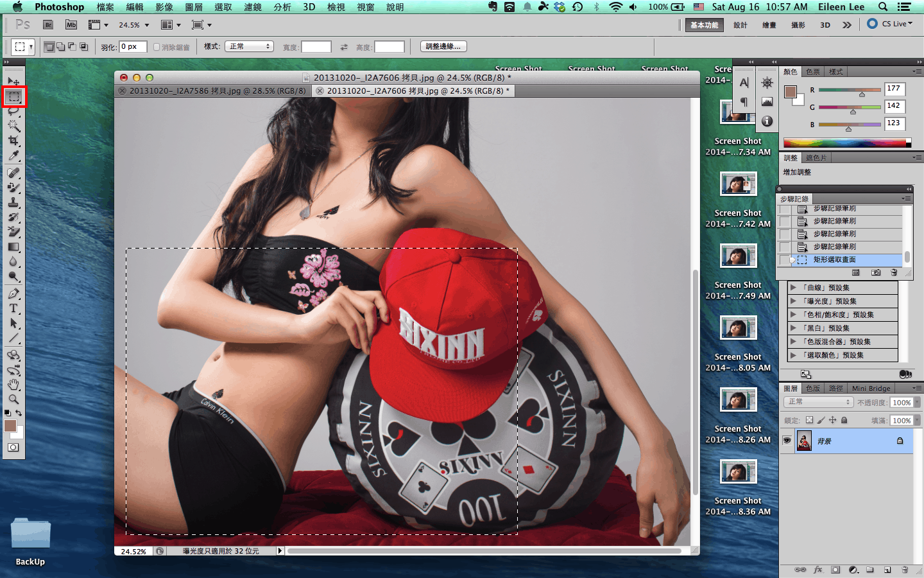Hide the 背景 layer with eye icon
Image resolution: width=924 pixels, height=578 pixels.
coord(787,441)
